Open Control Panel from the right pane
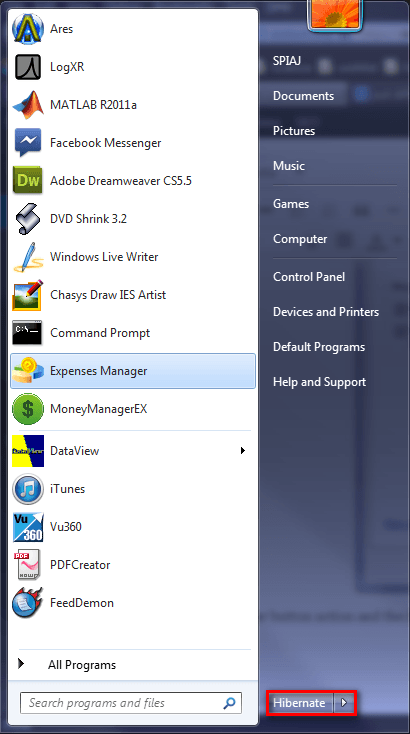The height and width of the screenshot is (734, 410). click(309, 277)
